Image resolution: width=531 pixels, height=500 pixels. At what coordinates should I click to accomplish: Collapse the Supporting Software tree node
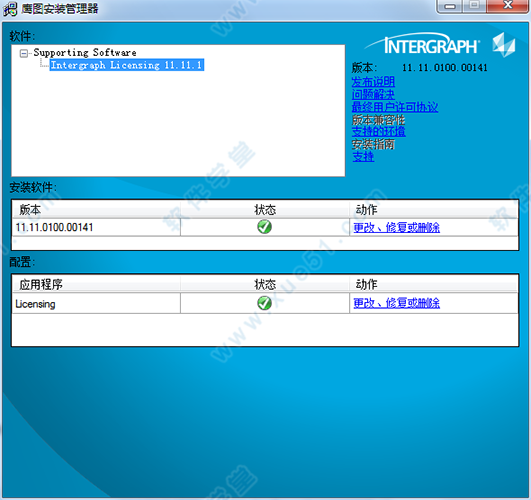[x=24, y=54]
